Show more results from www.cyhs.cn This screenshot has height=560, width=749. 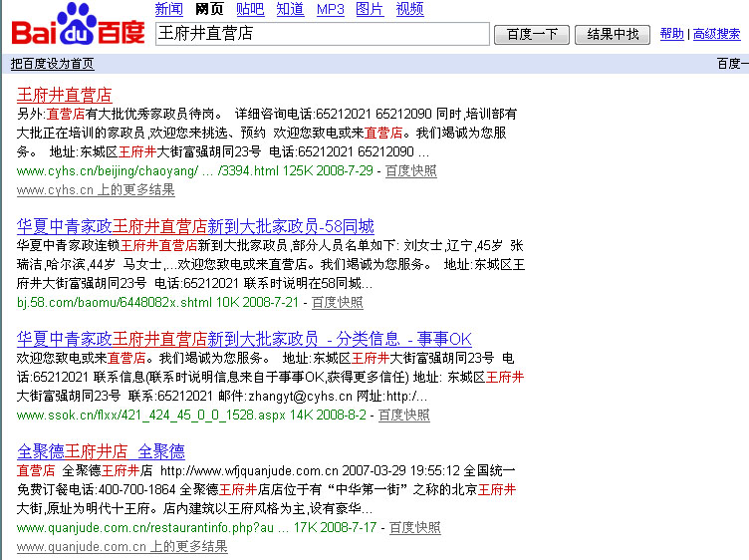(96, 189)
